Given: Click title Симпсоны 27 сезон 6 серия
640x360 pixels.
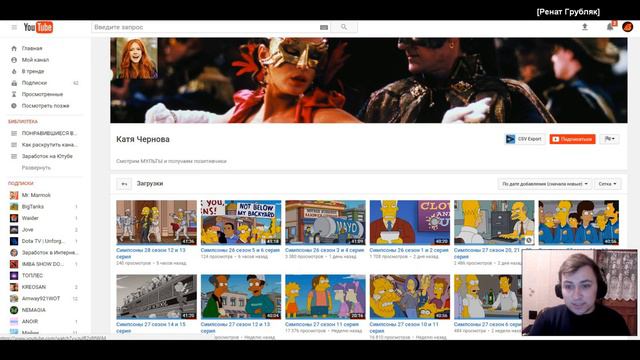Looking at the screenshot, I should 488,324.
